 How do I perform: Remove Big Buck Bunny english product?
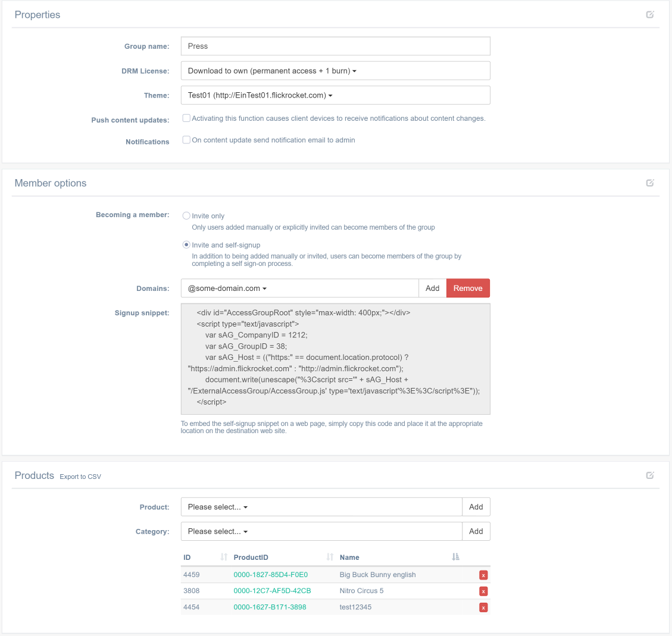click(x=483, y=575)
